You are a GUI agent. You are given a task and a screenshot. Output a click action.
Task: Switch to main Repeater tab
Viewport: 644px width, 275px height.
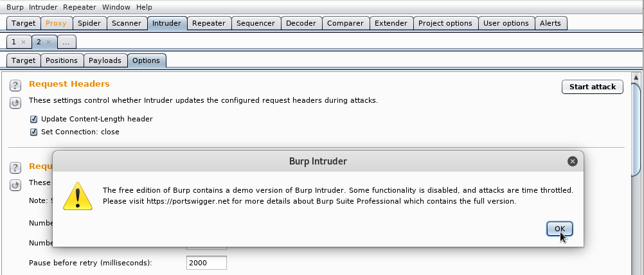[x=209, y=23]
